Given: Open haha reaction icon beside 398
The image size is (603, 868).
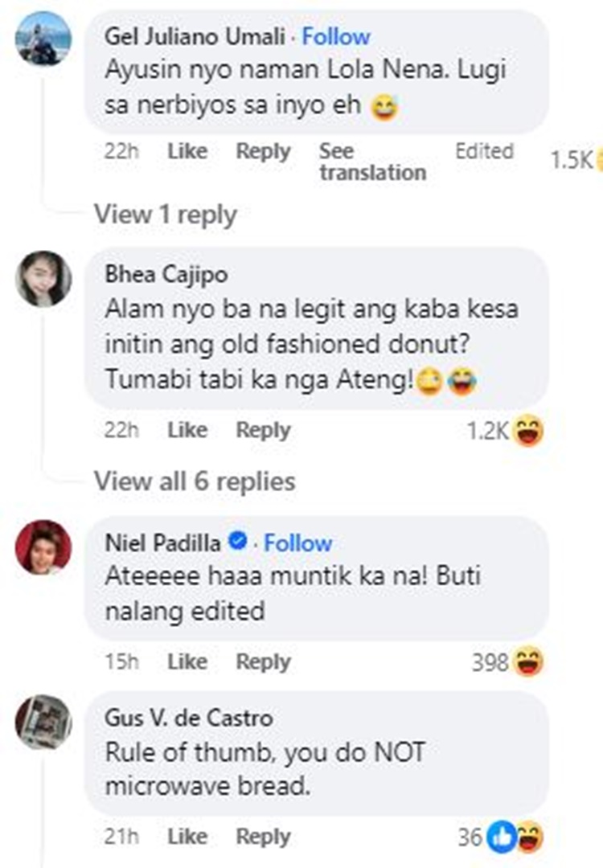Looking at the screenshot, I should click(528, 663).
